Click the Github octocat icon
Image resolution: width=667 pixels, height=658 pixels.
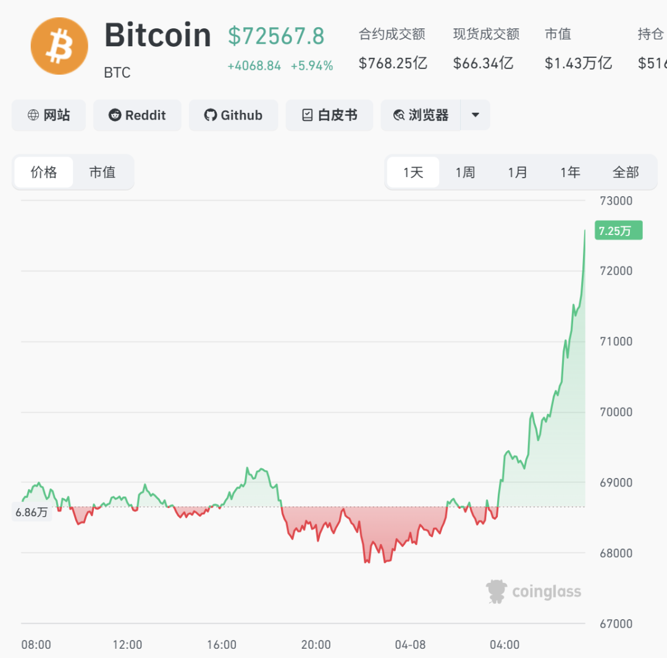coord(210,115)
